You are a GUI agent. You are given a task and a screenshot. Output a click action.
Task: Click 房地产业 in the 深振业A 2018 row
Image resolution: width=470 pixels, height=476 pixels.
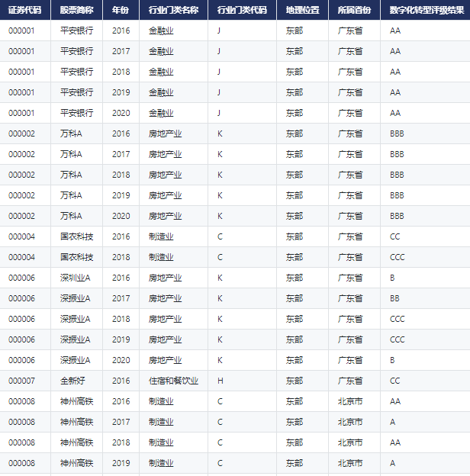tap(165, 319)
